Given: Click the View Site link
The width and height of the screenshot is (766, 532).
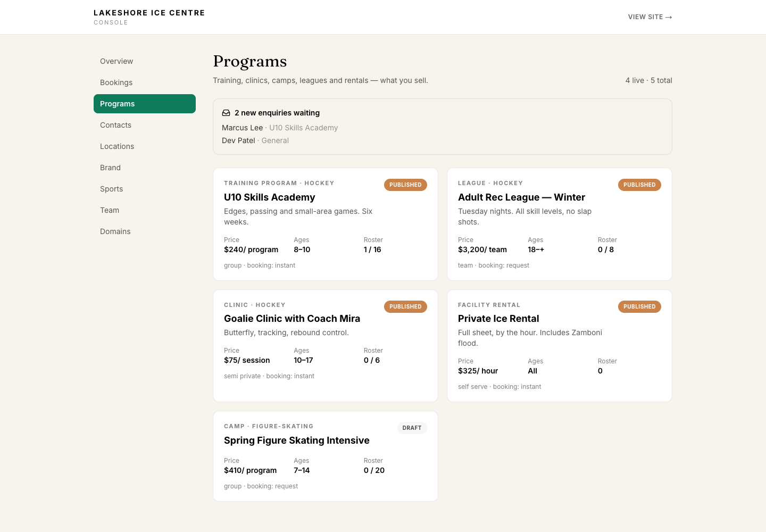Looking at the screenshot, I should coord(650,17).
